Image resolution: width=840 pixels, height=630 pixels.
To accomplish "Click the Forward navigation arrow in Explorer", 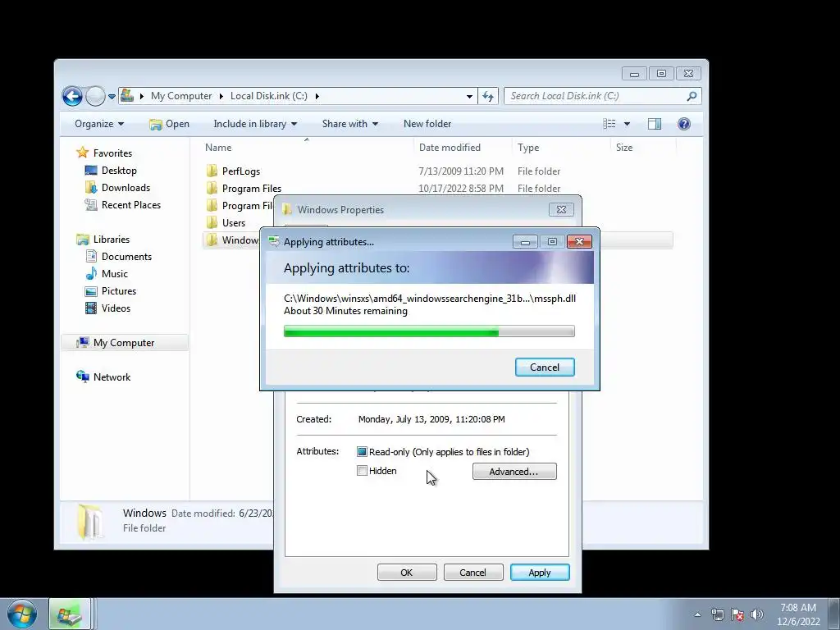I will tap(95, 97).
